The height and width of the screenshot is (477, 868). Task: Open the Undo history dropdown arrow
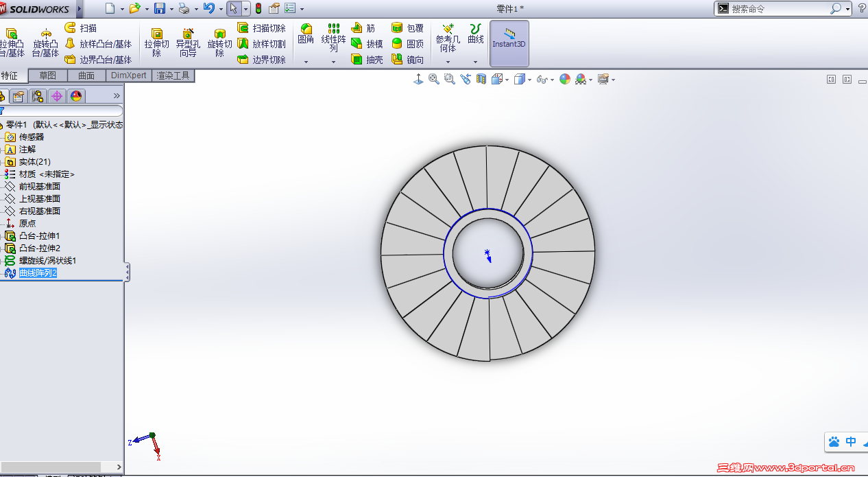221,9
